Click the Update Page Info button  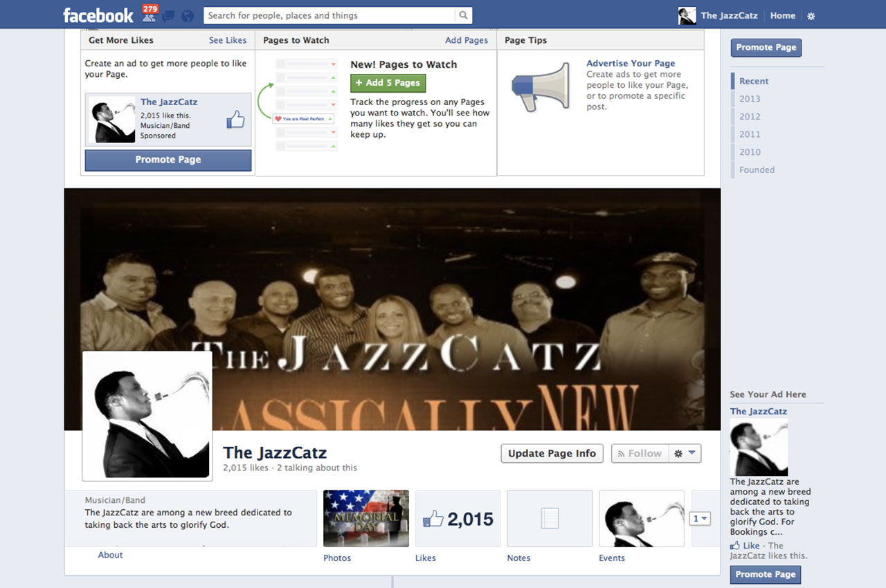pos(552,454)
